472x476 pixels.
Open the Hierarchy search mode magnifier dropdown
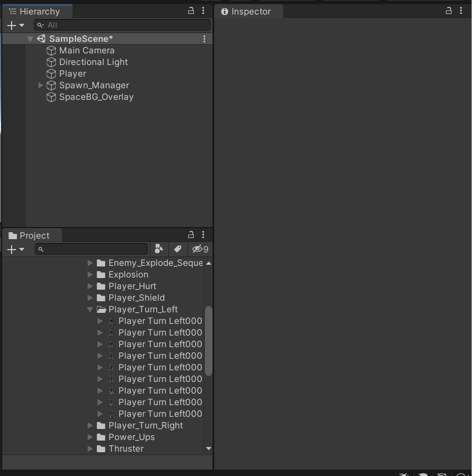point(41,25)
